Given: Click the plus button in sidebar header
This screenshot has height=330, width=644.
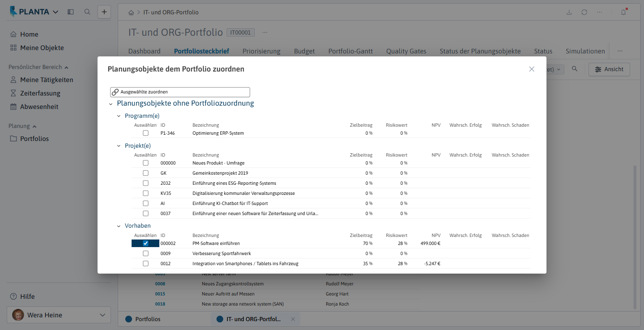Looking at the screenshot, I should coord(104,12).
